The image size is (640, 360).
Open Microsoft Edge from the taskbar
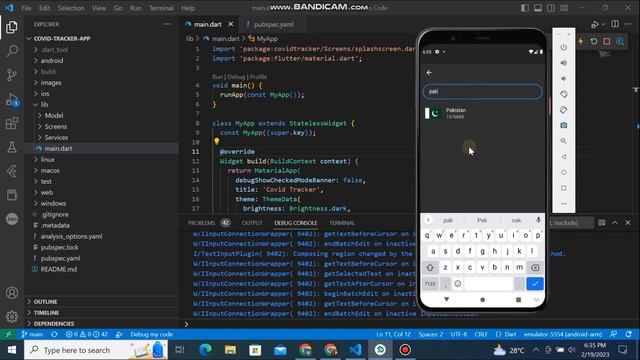205,350
